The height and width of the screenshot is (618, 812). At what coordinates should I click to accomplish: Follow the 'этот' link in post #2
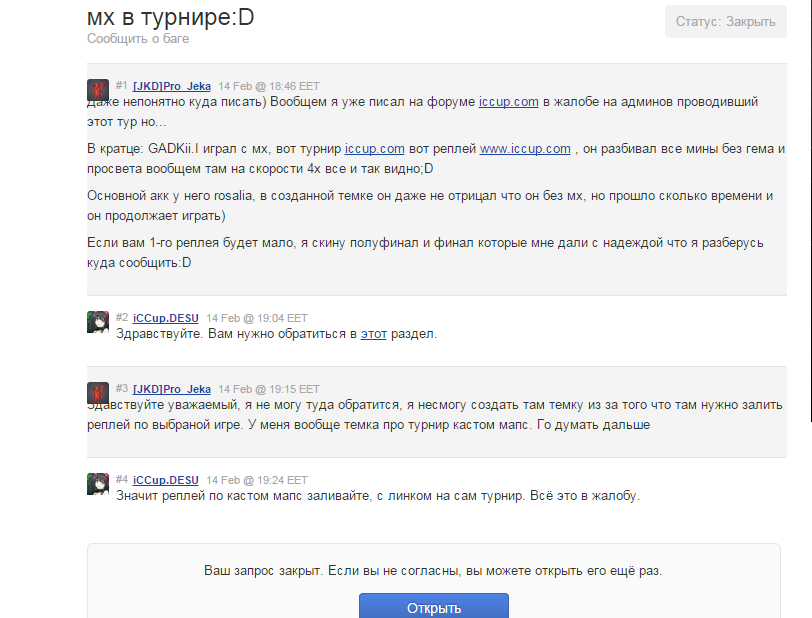[373, 334]
